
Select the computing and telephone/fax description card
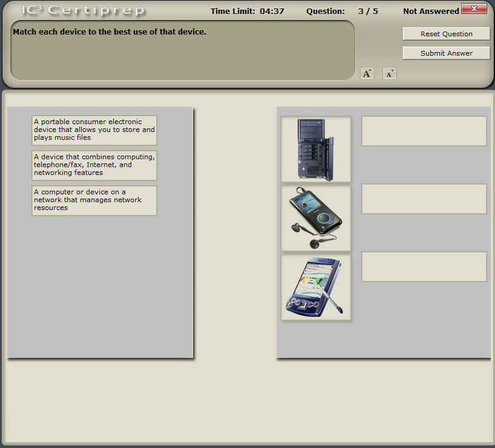(94, 165)
